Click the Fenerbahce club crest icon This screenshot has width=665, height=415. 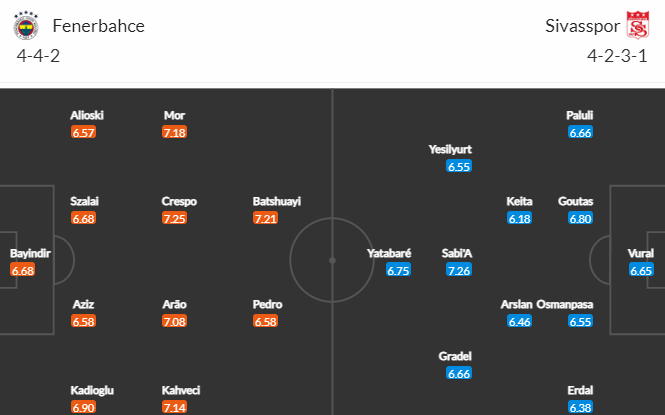click(26, 25)
